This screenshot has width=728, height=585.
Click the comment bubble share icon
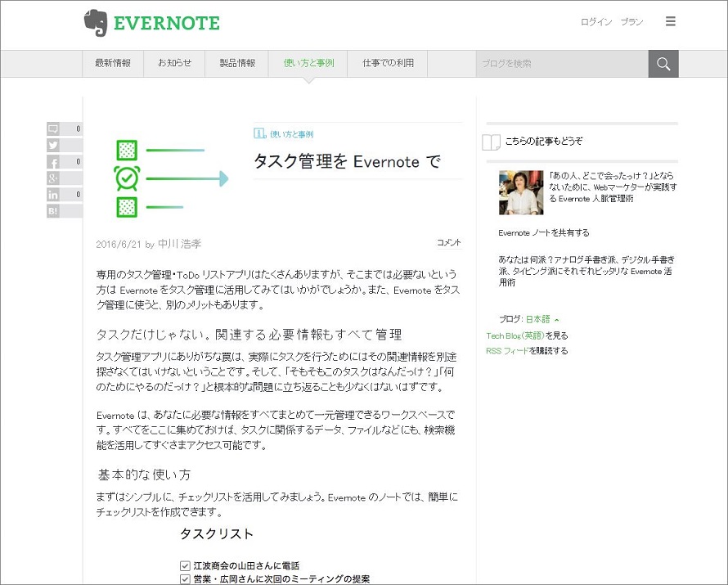point(53,129)
